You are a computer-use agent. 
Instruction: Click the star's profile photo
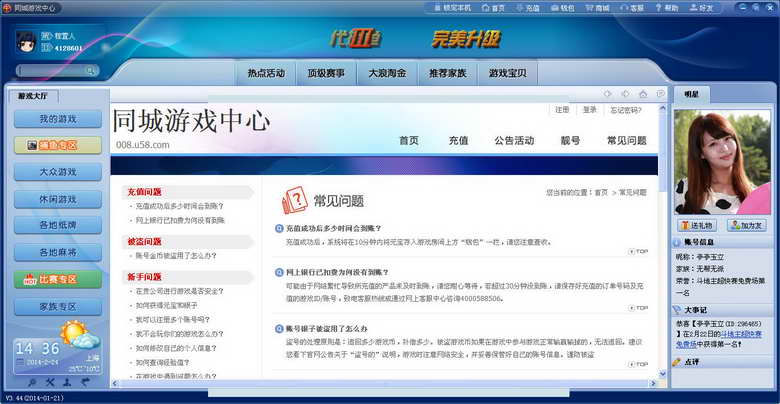[717, 161]
